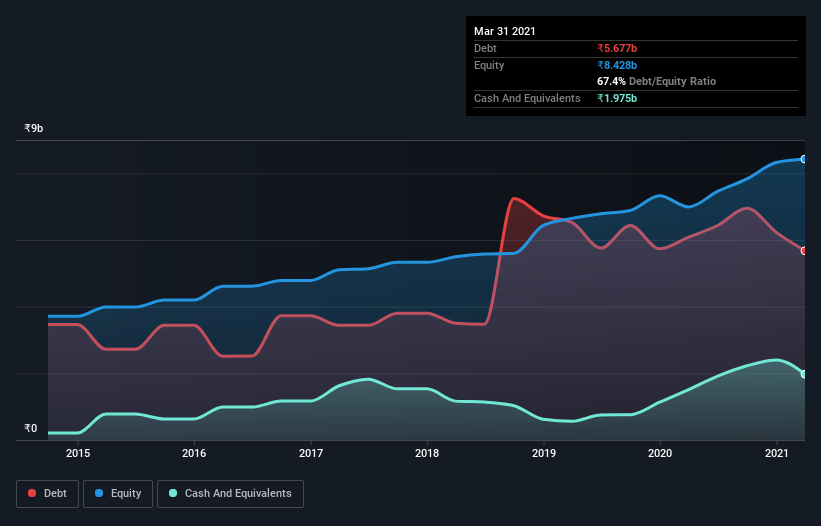This screenshot has width=821, height=526.
Task: Click the Equity label in tooltip
Action: pos(489,65)
